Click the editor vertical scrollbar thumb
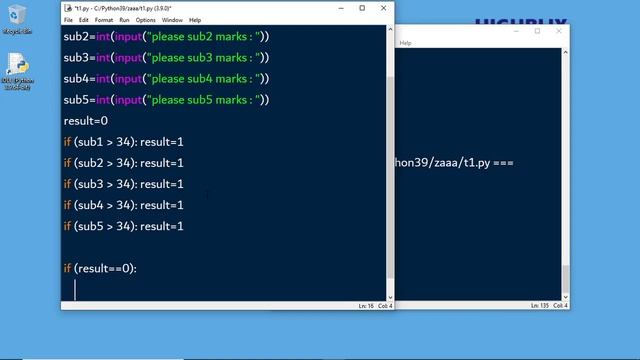The image size is (640, 360). [390, 178]
